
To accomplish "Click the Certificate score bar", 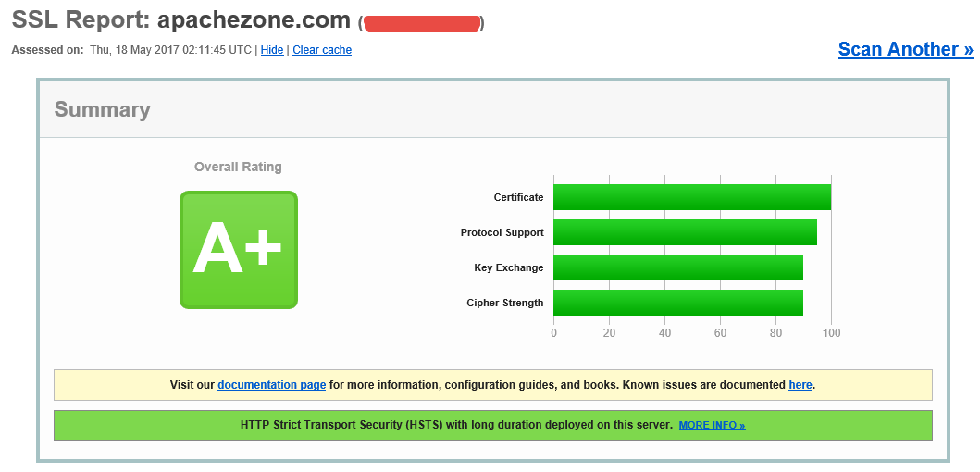I will tap(691, 197).
